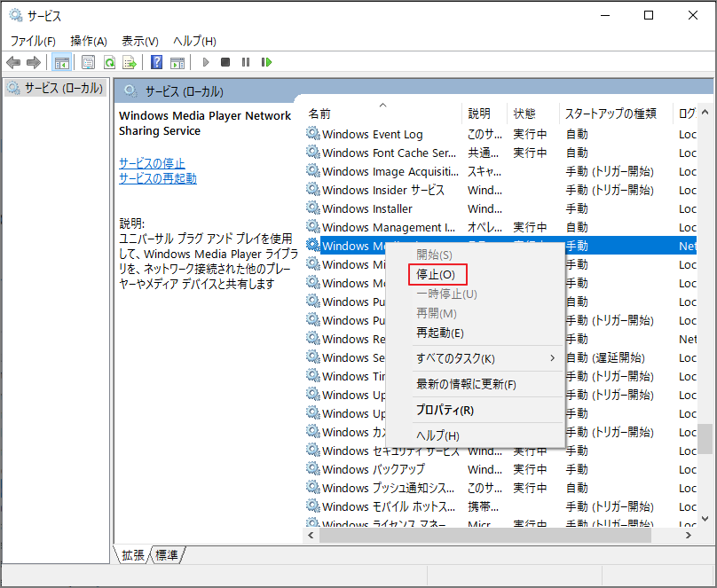Select the Windows Management I... row
Screen dimensions: 717x588
pos(500,227)
